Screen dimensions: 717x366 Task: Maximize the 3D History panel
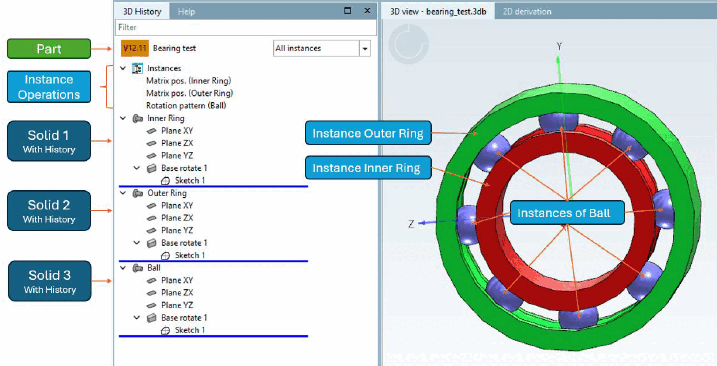click(x=348, y=11)
